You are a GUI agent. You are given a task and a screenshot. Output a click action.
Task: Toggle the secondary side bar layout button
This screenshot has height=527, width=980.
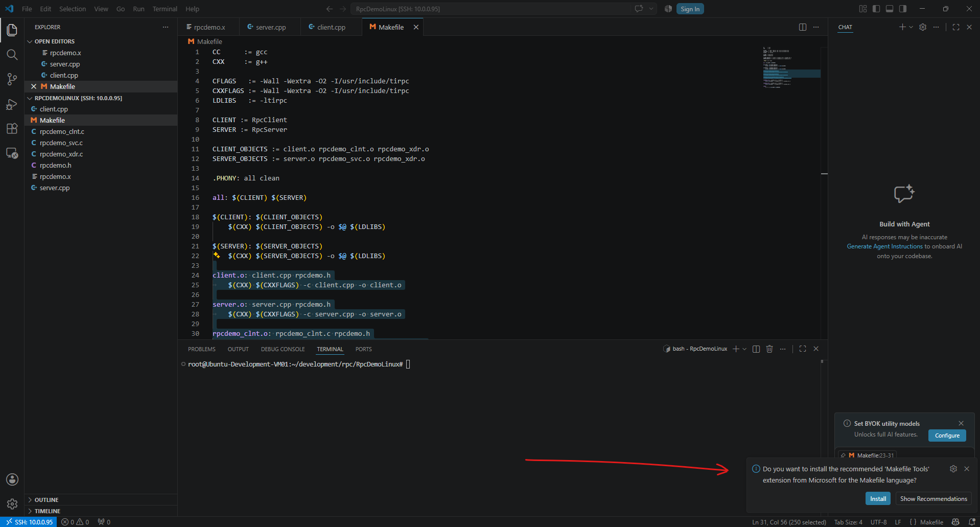(903, 9)
